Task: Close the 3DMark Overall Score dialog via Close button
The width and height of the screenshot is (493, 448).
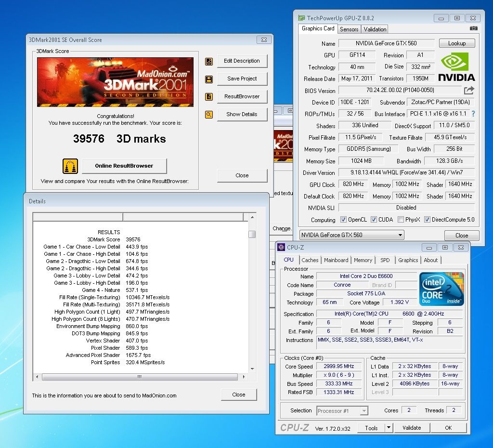Action: tap(242, 175)
